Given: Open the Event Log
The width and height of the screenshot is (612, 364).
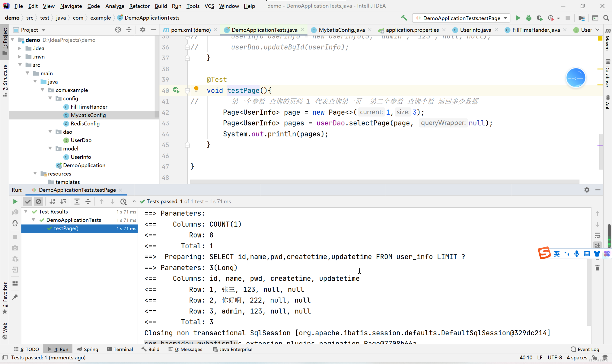Looking at the screenshot, I should [x=585, y=349].
